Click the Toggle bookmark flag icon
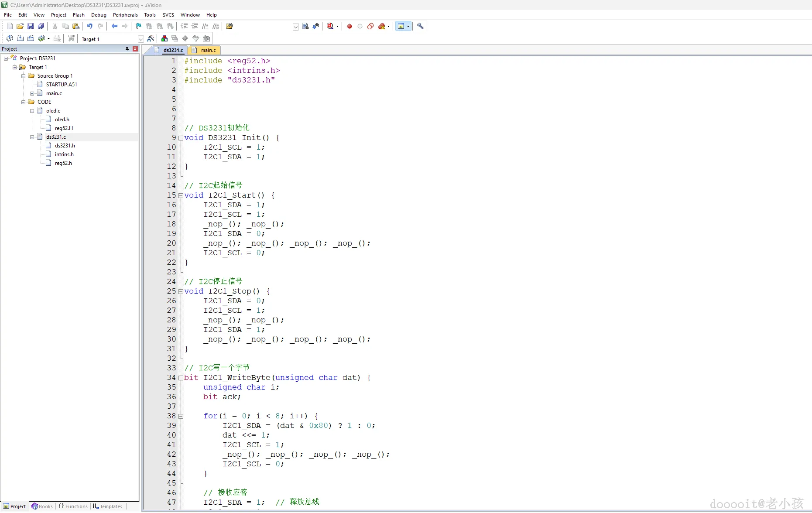Viewport: 812px width, 513px height. click(x=138, y=26)
